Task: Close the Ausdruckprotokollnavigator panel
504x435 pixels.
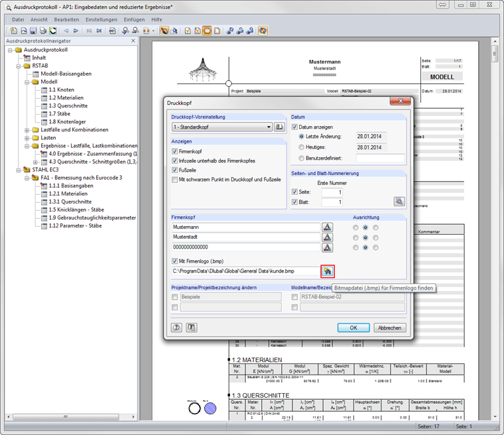Action: (133, 41)
